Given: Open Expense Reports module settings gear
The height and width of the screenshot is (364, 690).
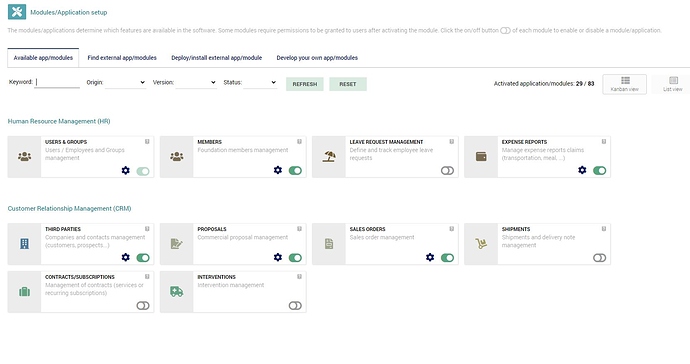Looking at the screenshot, I should pyautogui.click(x=582, y=170).
